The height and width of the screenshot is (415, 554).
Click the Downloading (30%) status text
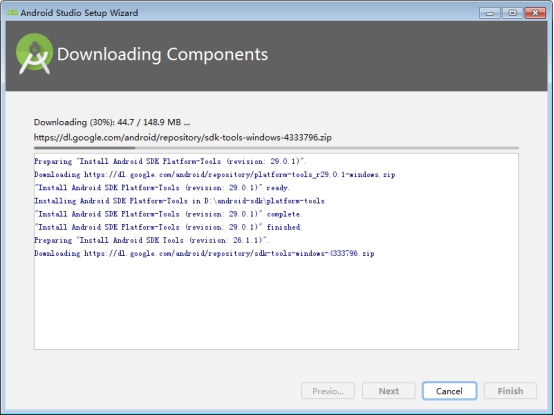(x=112, y=122)
